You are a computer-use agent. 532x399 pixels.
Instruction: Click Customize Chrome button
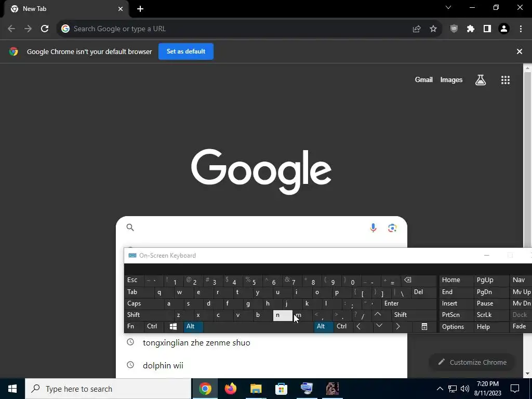pos(472,362)
